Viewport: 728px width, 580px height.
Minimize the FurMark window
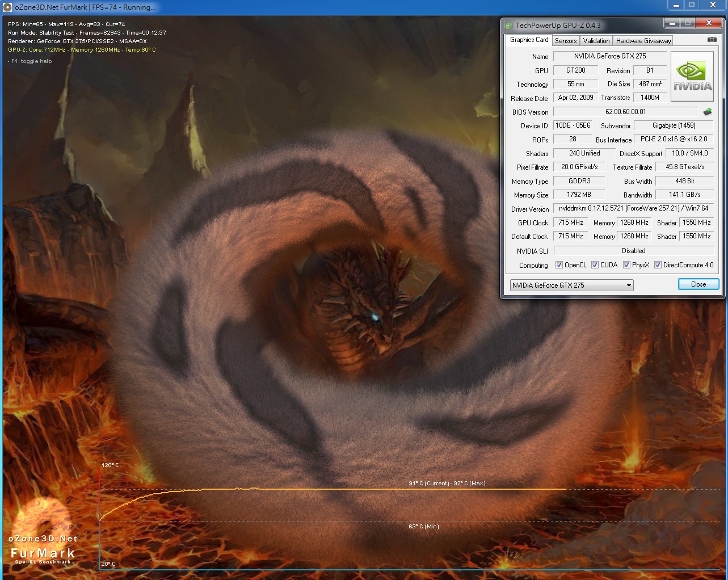pos(676,5)
